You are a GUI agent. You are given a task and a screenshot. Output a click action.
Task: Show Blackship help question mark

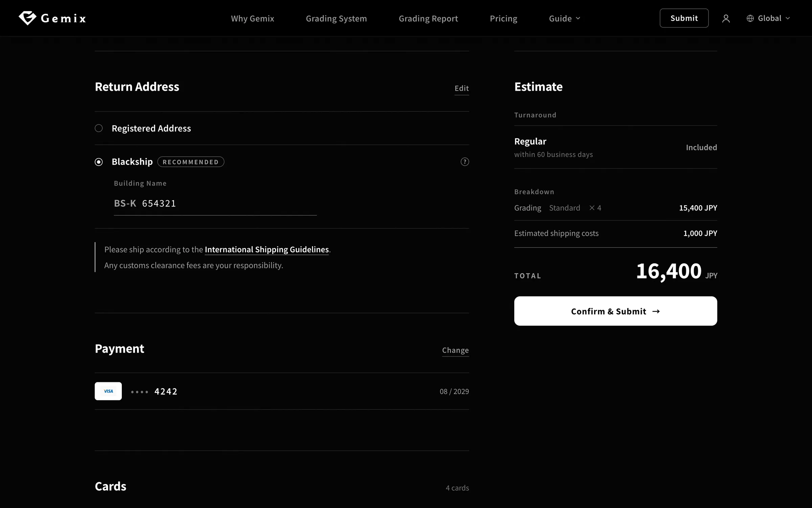(465, 162)
